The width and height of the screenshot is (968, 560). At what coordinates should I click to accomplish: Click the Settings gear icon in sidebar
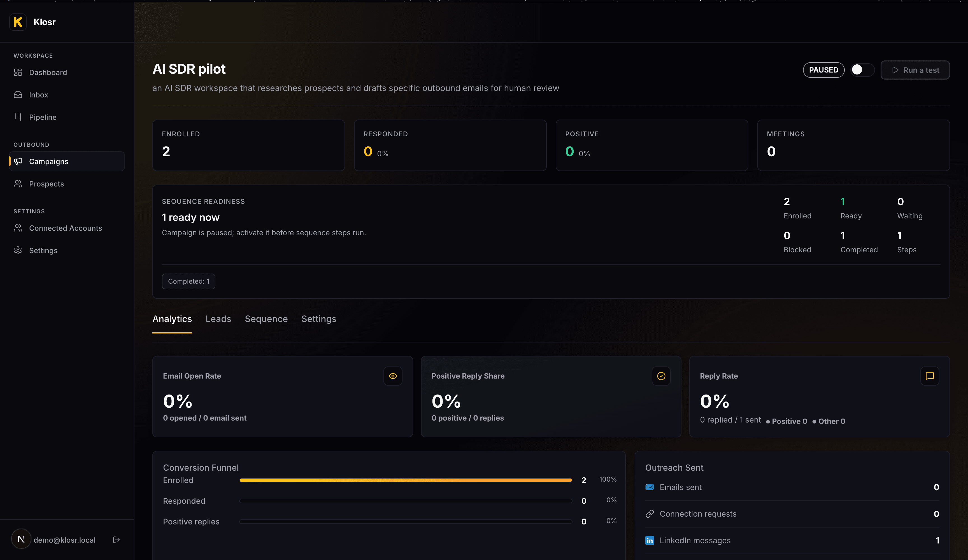18,250
